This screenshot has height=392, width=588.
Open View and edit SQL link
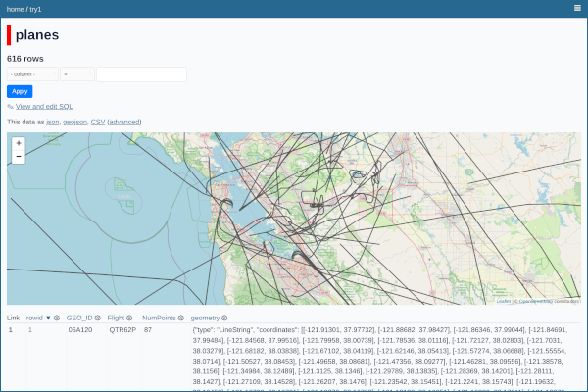tap(44, 106)
